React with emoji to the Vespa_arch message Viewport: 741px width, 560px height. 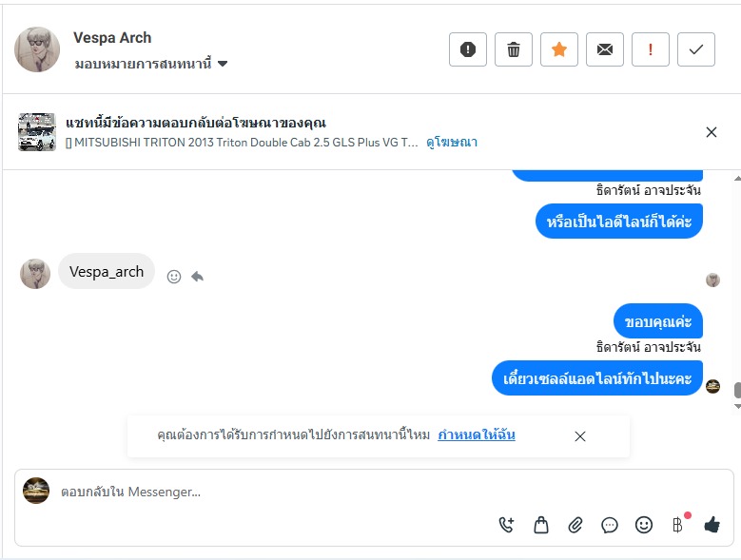coord(174,277)
